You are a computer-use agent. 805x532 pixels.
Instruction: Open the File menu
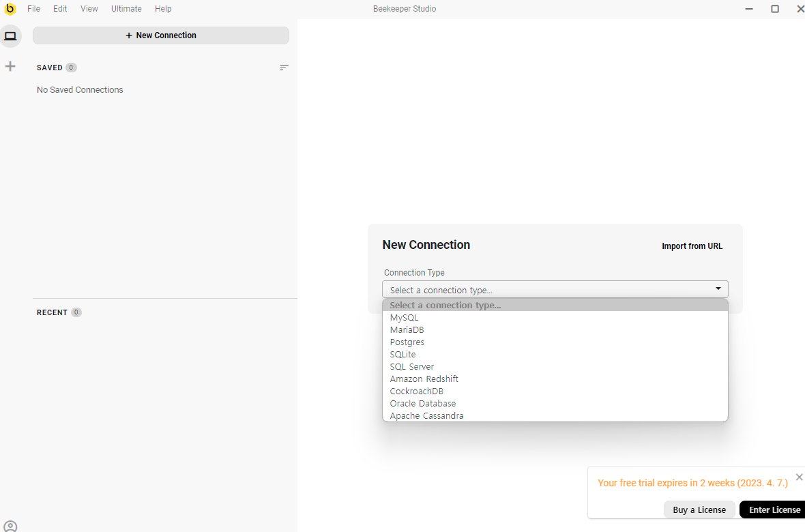(x=34, y=9)
